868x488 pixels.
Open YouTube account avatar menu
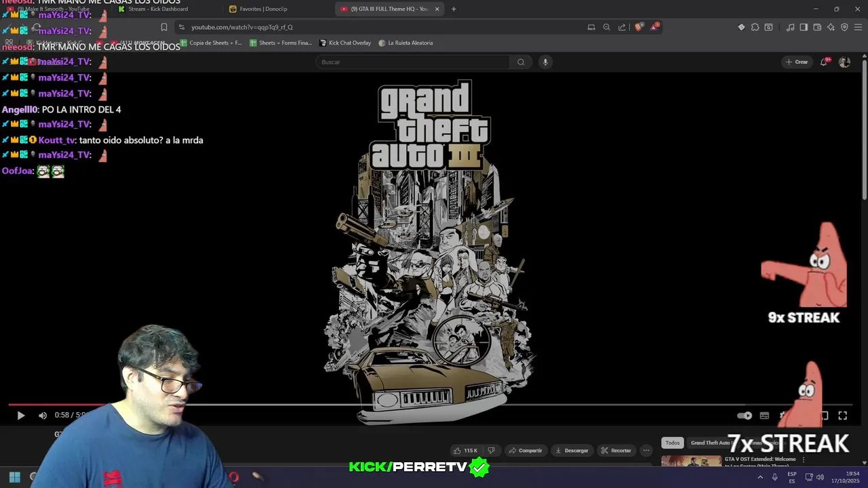tap(844, 62)
